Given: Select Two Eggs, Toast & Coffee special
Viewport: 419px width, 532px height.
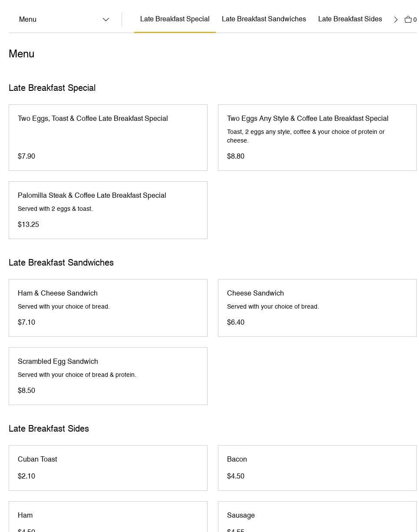Looking at the screenshot, I should click(x=108, y=137).
